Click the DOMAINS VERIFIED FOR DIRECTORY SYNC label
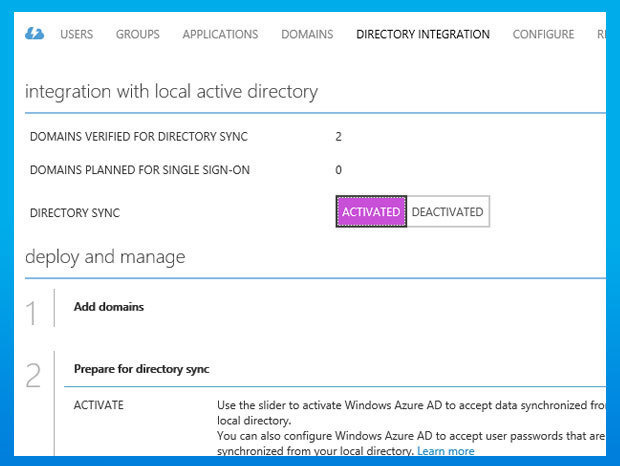Viewport: 620px width, 466px height. pos(139,137)
